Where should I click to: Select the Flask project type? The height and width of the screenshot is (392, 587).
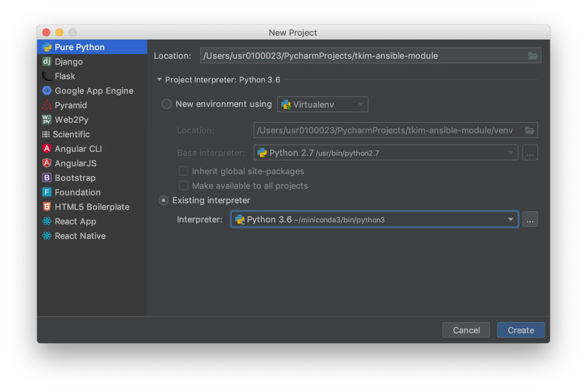(x=92, y=76)
